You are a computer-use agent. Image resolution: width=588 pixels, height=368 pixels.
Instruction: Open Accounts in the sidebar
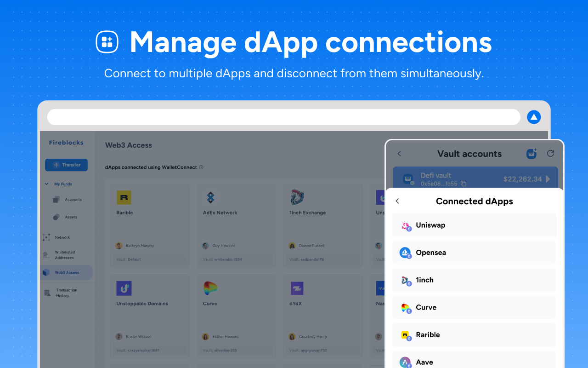(73, 200)
